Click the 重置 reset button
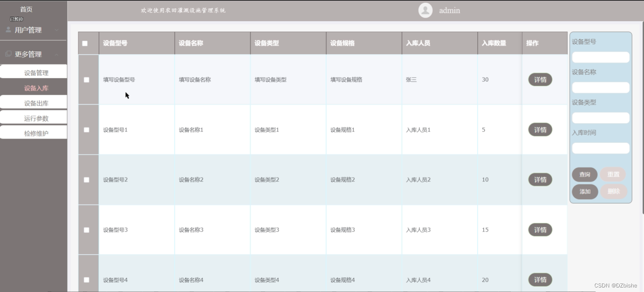Screen dimensions: 644x292 613,175
